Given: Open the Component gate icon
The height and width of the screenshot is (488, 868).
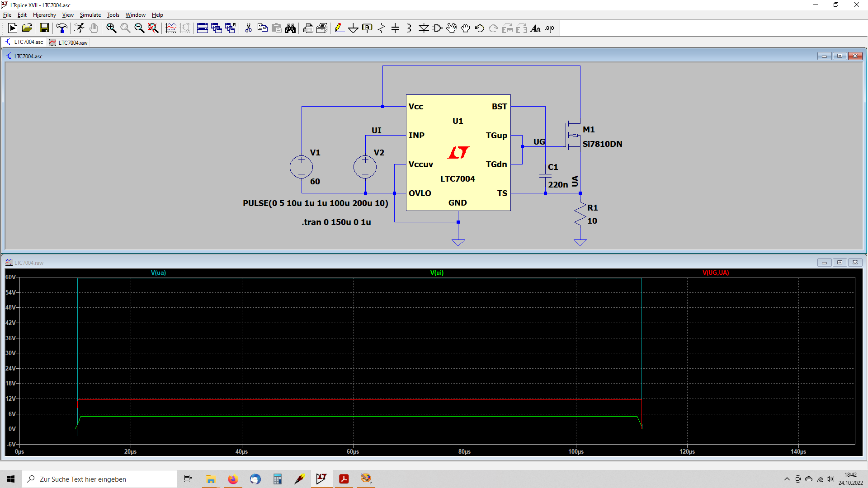Looking at the screenshot, I should [438, 28].
